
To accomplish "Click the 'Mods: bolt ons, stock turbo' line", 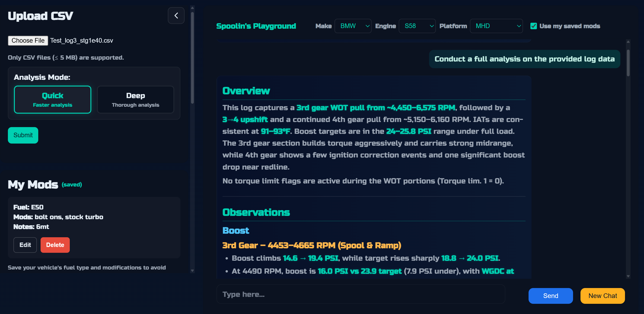I will [58, 217].
